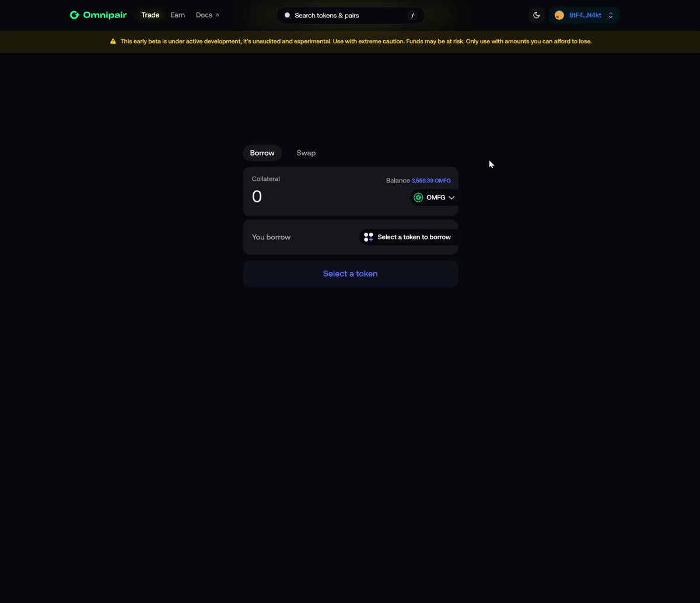Click the four-dot token picker icon
This screenshot has height=603, width=700.
pos(369,237)
